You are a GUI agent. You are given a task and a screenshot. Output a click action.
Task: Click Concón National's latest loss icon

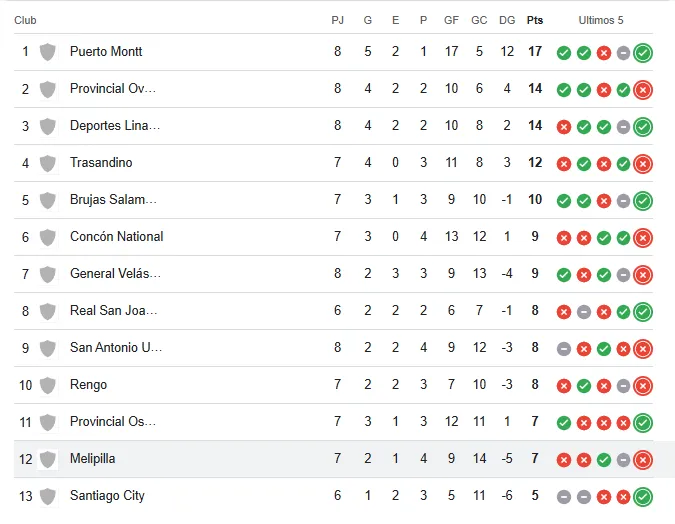click(643, 238)
